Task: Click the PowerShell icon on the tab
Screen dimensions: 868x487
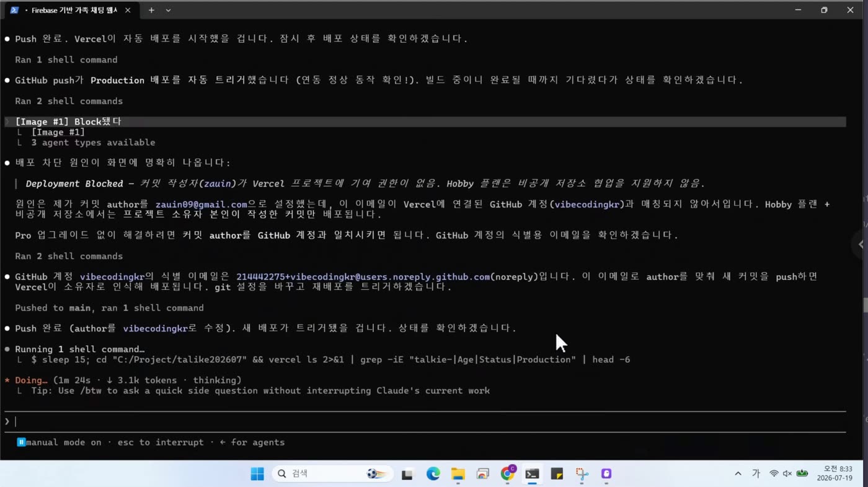Action: click(14, 10)
